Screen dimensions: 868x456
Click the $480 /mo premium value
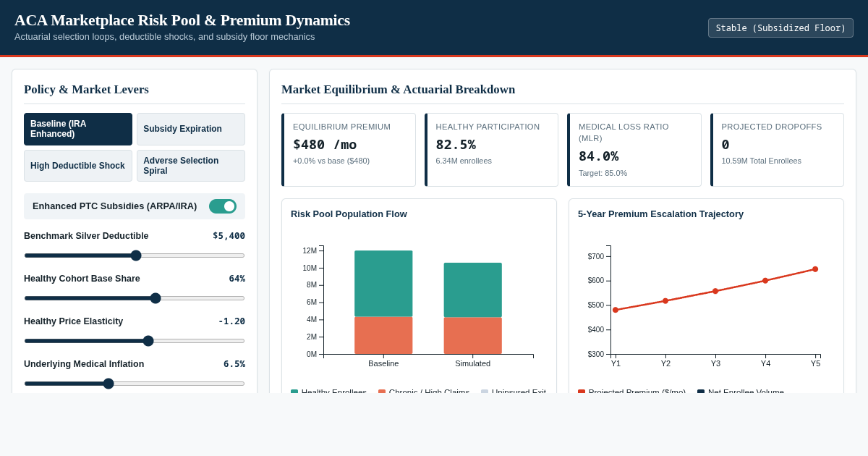pos(325,144)
